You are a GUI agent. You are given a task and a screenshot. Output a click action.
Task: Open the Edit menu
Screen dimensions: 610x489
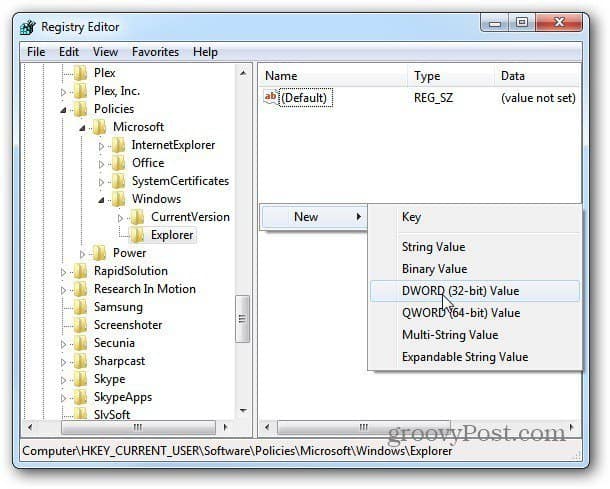tap(69, 52)
